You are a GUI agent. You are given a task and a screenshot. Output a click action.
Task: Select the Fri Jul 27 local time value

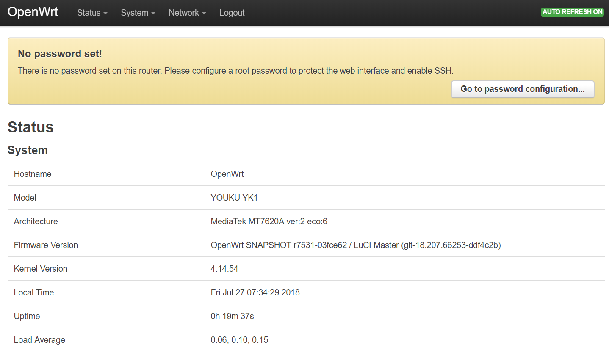[x=255, y=292]
